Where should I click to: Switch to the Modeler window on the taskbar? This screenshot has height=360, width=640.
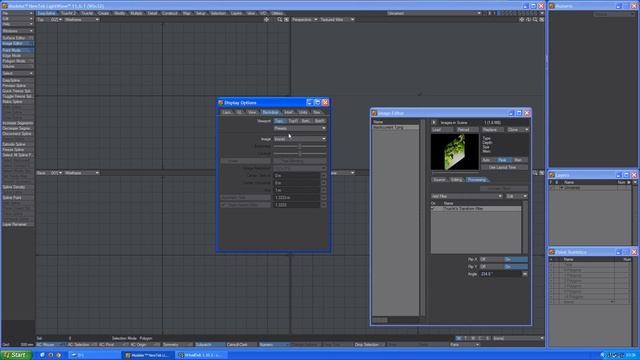pyautogui.click(x=148, y=355)
